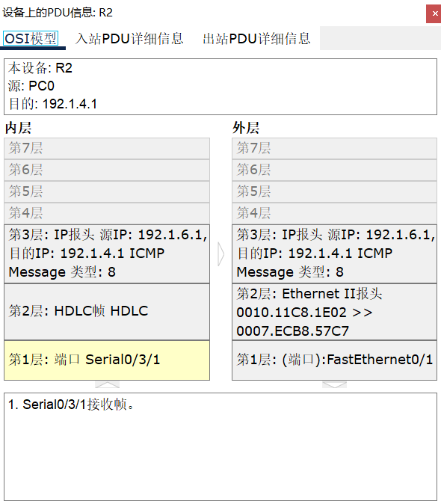
Task: Close the PDU information window
Action: pos(434,13)
